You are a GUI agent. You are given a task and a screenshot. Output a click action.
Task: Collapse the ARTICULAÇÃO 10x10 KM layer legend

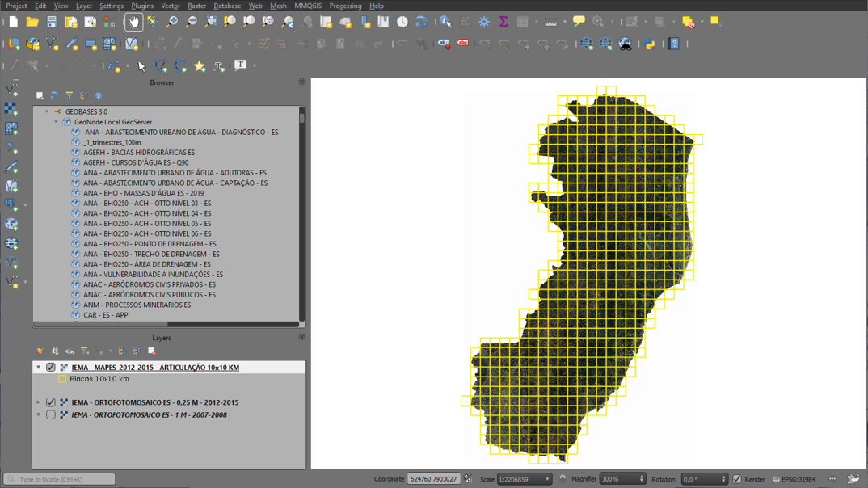(39, 368)
